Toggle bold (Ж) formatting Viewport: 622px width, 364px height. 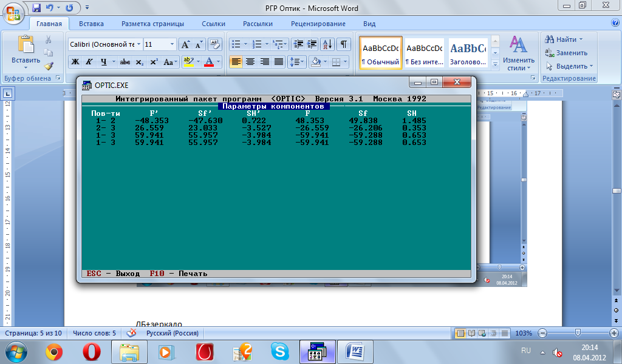pos(75,62)
